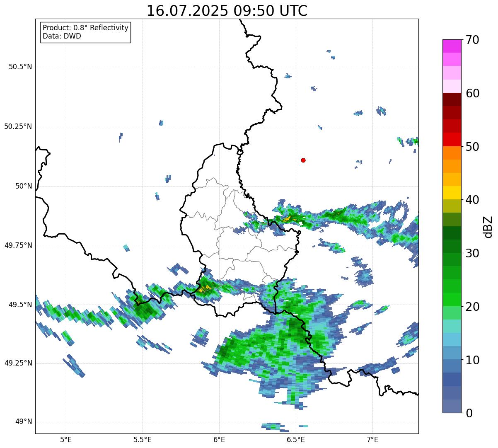Image resolution: width=498 pixels, height=448 pixels.
Task: Click the 49°N latitude label
Action: 24,422
